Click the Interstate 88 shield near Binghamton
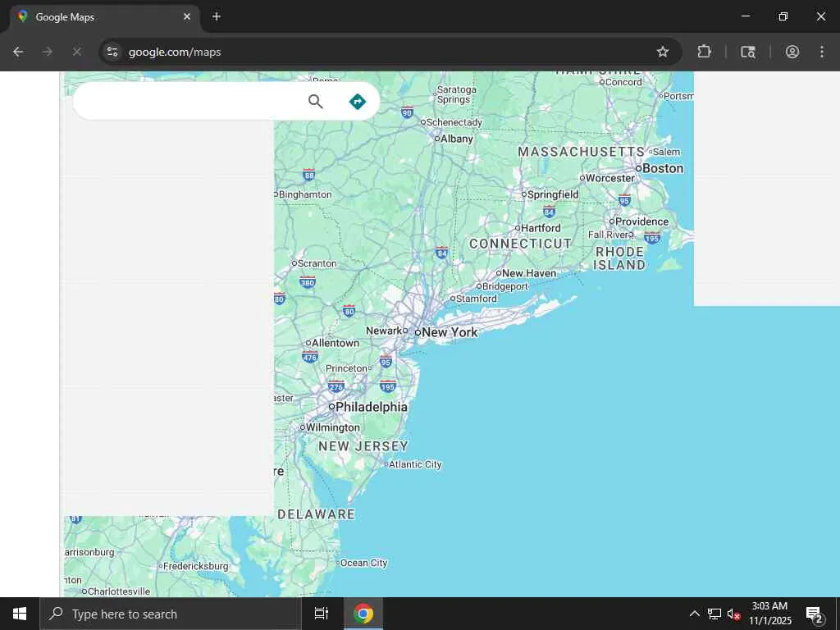 (x=308, y=175)
